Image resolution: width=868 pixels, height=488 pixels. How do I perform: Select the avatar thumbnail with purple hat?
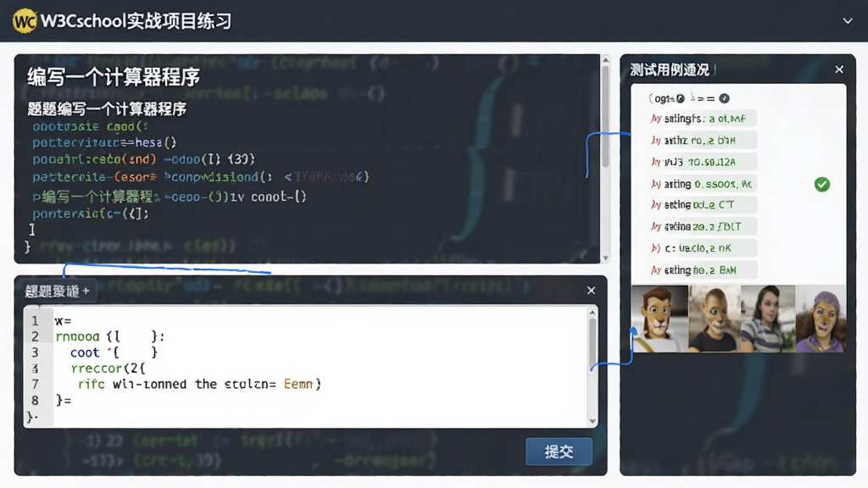[821, 319]
